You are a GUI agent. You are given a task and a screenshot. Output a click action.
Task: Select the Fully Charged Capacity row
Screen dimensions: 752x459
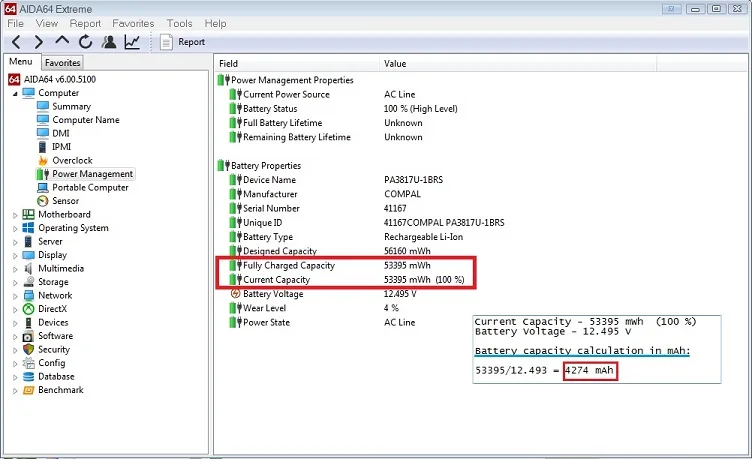click(x=330, y=265)
